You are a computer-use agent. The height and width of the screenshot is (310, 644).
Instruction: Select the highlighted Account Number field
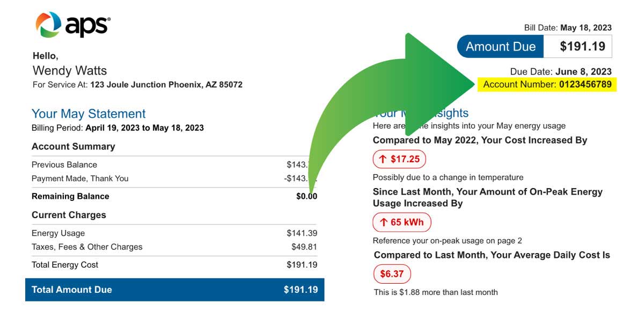pyautogui.click(x=547, y=84)
